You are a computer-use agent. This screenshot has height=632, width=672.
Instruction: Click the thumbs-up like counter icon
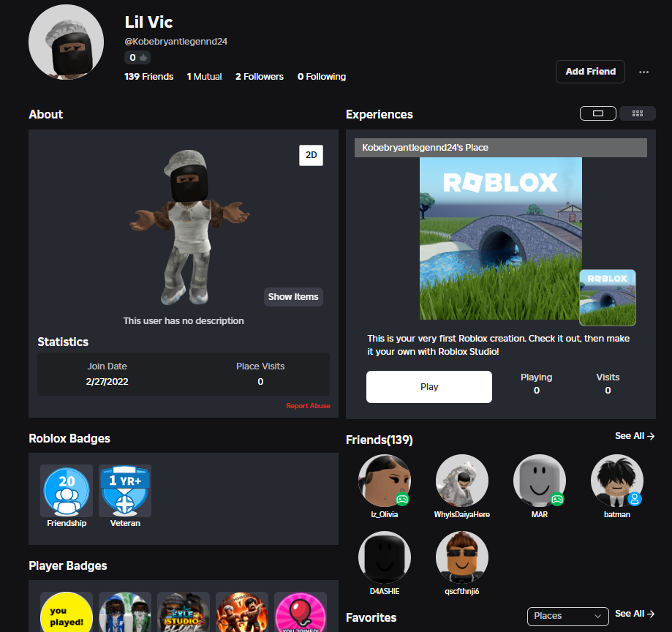143,58
